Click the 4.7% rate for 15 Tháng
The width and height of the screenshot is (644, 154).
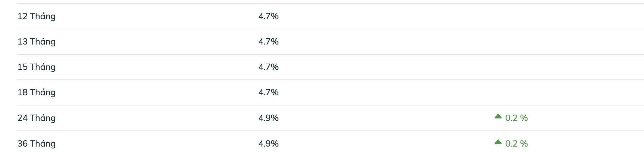coord(268,67)
